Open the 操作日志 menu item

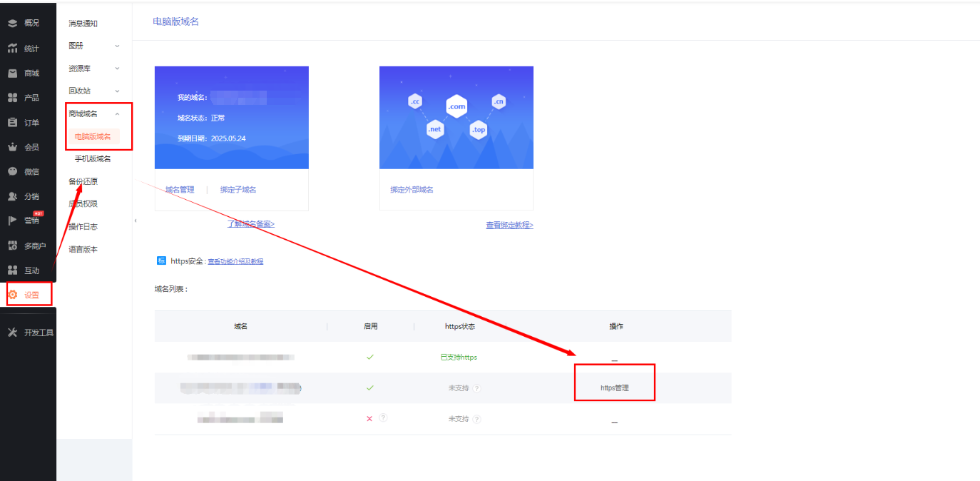tap(83, 227)
